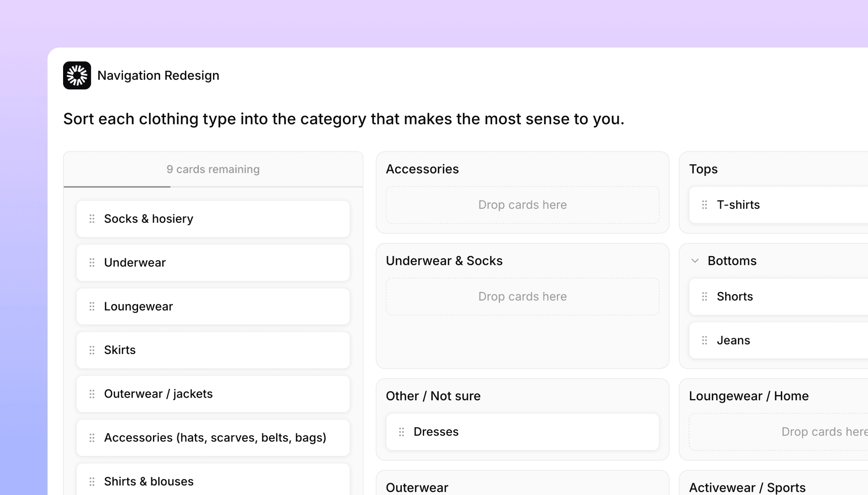The image size is (868, 495).
Task: Click the Accessories drop zone
Action: coord(522,204)
